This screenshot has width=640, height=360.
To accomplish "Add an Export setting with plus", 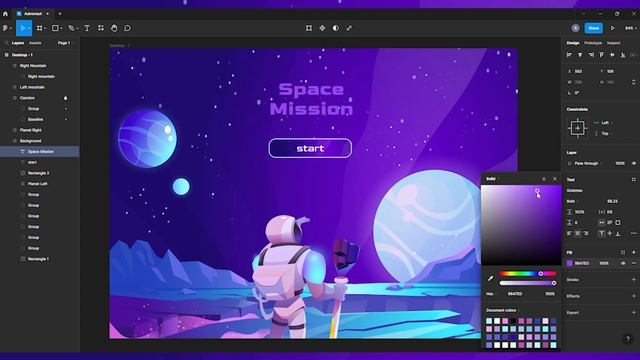I will [x=633, y=313].
